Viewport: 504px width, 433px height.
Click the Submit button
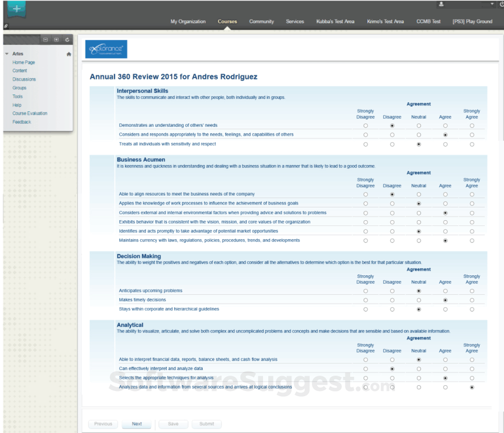(x=207, y=424)
